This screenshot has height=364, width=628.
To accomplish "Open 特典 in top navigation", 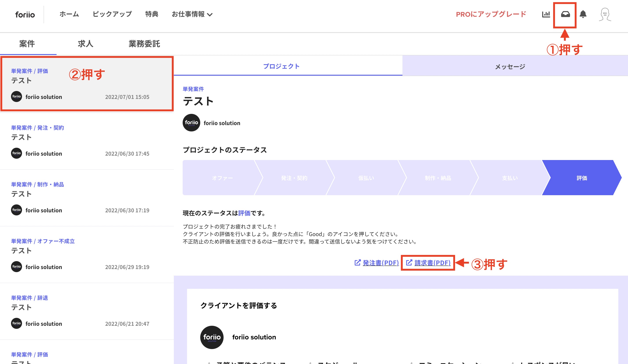I will coord(152,14).
